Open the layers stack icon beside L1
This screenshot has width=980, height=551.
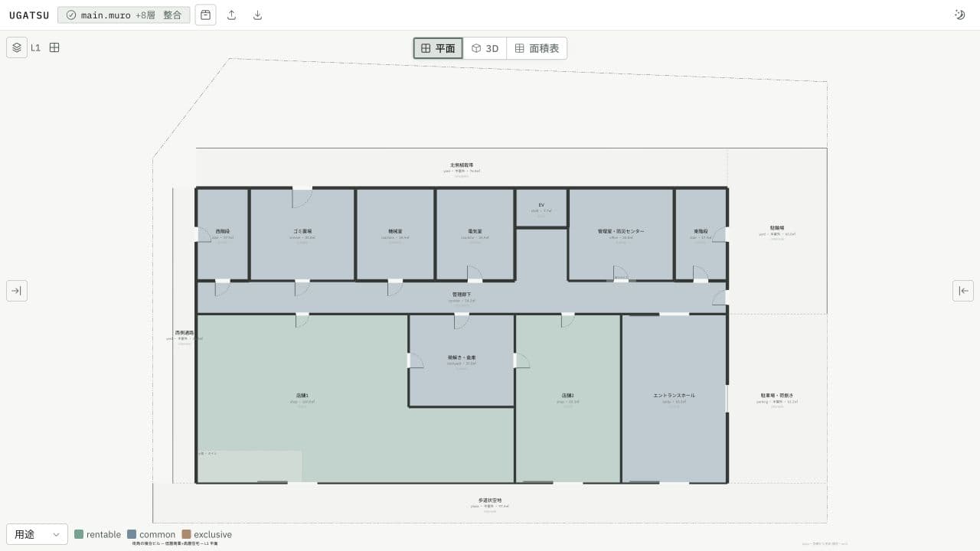click(x=17, y=47)
